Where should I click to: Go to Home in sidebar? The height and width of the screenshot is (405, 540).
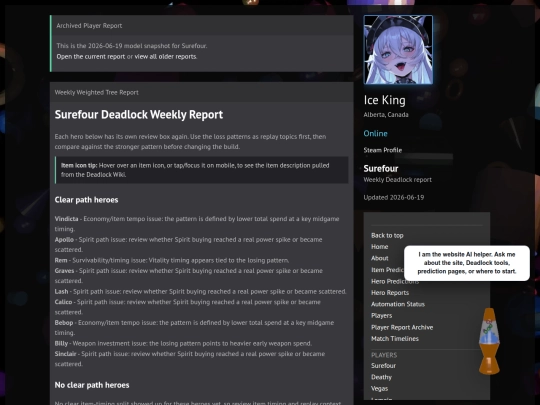tap(380, 247)
